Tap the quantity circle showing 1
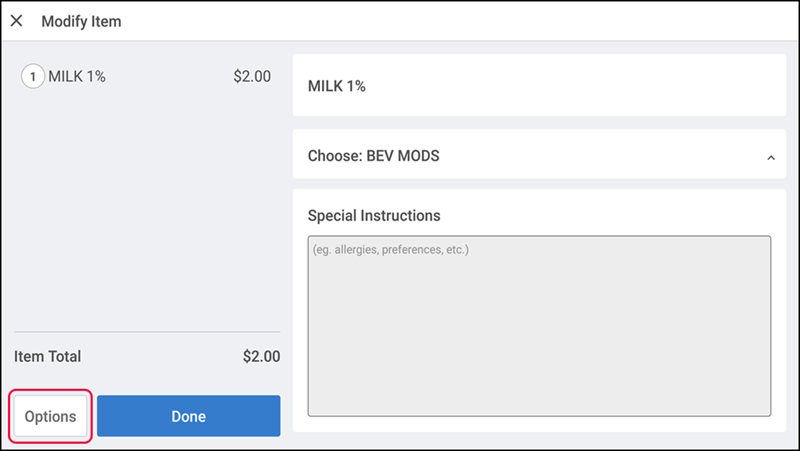Screen dimensions: 800x451 tap(33, 77)
